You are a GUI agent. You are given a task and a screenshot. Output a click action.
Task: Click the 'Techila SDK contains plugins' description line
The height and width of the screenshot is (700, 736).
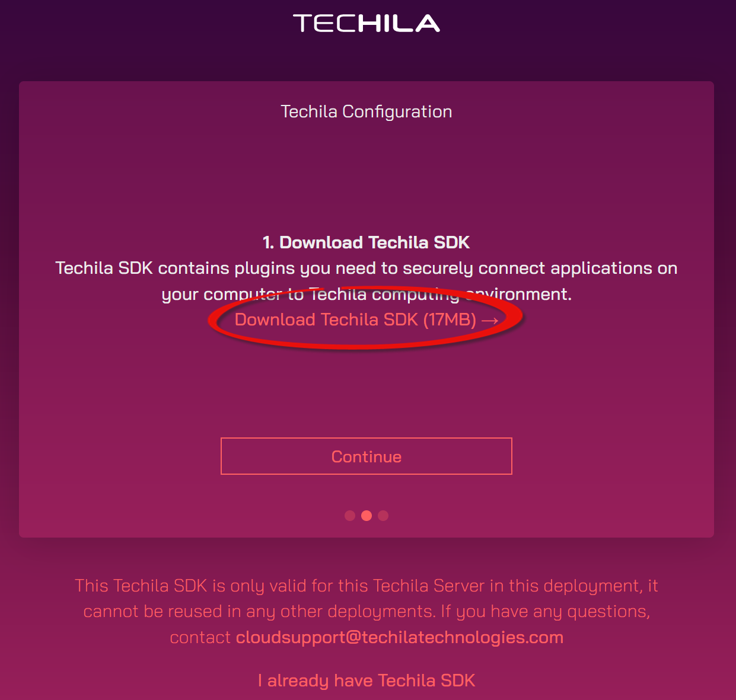coord(367,269)
